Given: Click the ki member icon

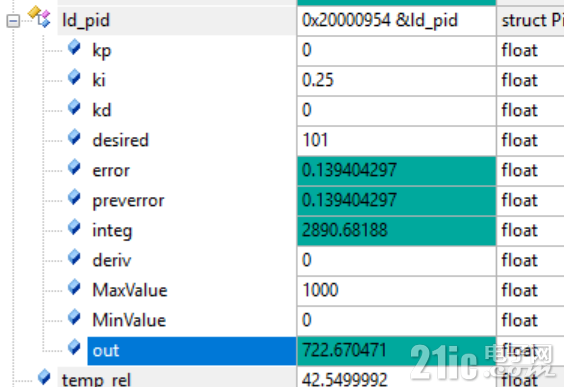Looking at the screenshot, I should pos(74,77).
